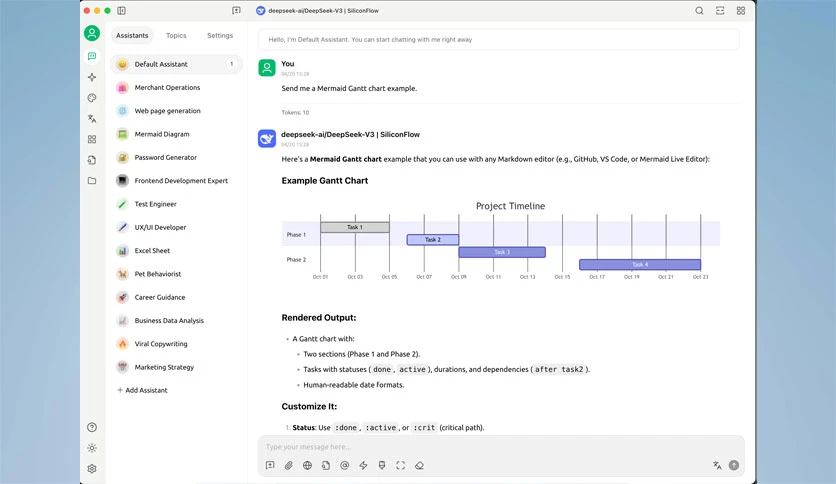Click the attachment paperclip icon
Image resolution: width=836 pixels, height=484 pixels.
tap(288, 465)
